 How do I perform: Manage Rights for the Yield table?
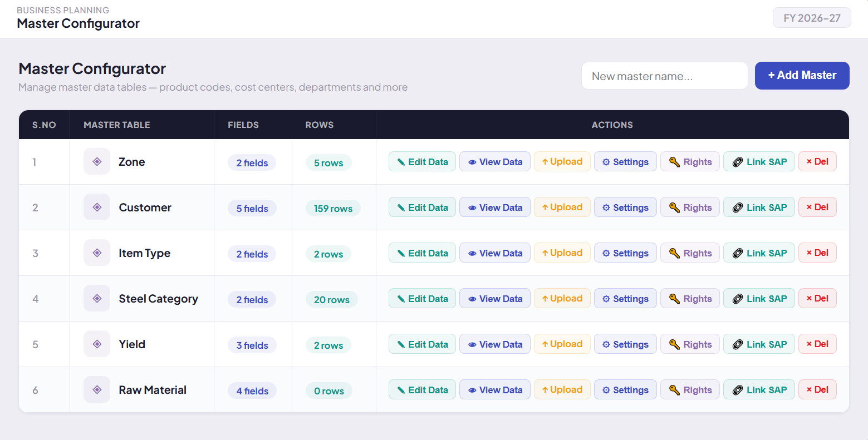click(690, 344)
